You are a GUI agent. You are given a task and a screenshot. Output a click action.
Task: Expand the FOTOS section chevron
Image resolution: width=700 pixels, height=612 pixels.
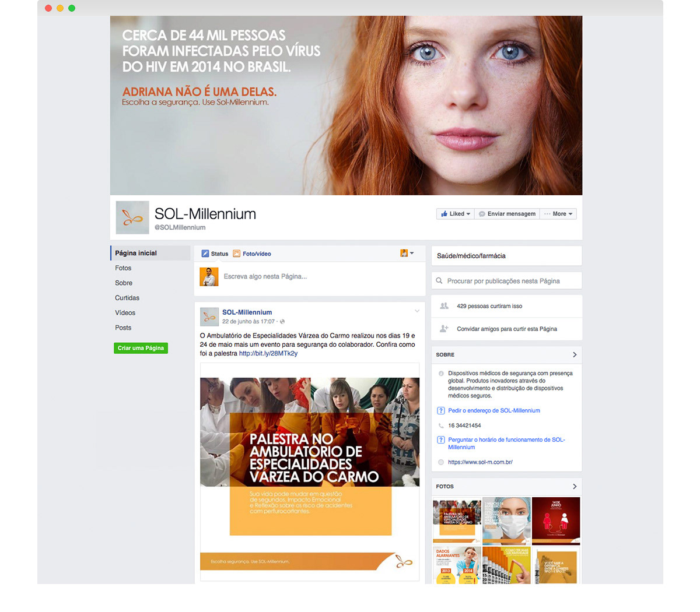coord(575,486)
